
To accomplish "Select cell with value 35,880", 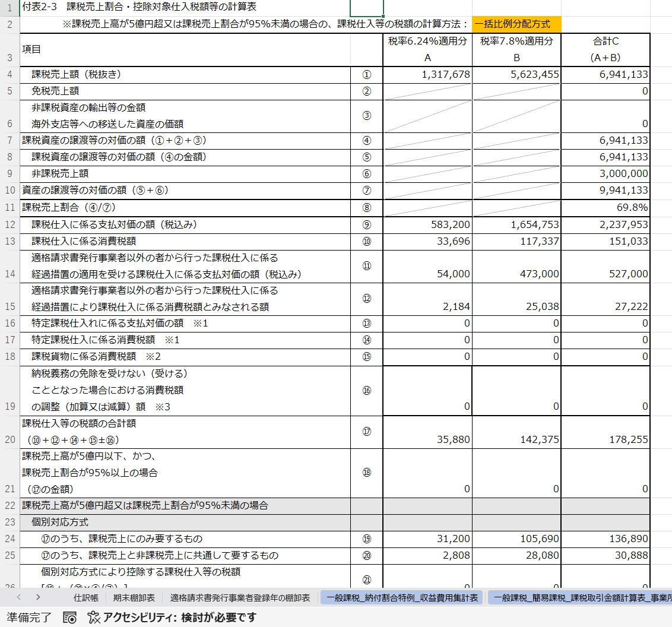I will (427, 432).
